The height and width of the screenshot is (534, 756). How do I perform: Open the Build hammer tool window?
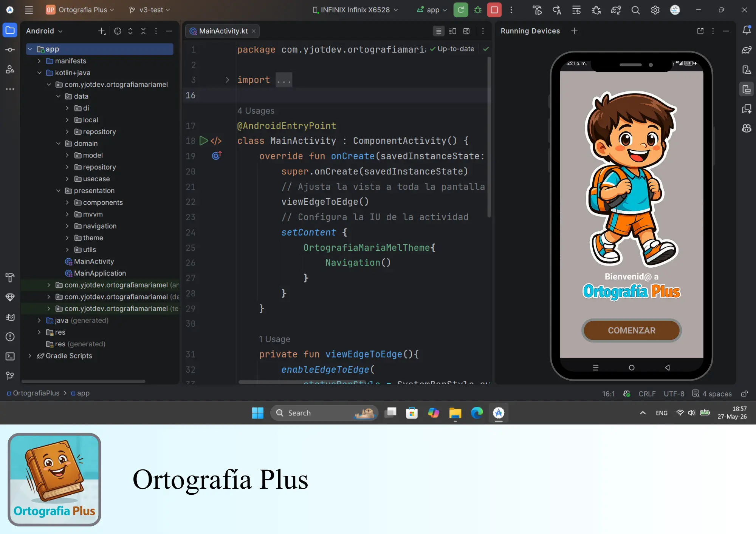(10, 278)
